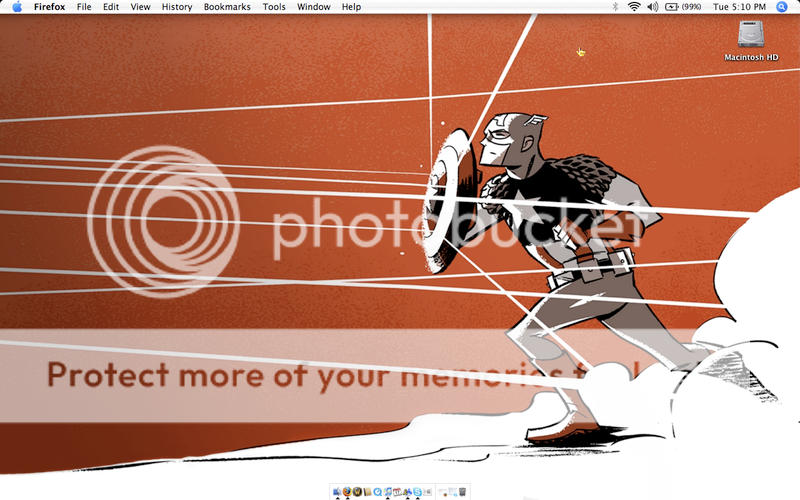Viewport: 800px width, 500px height.
Task: Click the battery status indicator
Action: click(682, 7)
